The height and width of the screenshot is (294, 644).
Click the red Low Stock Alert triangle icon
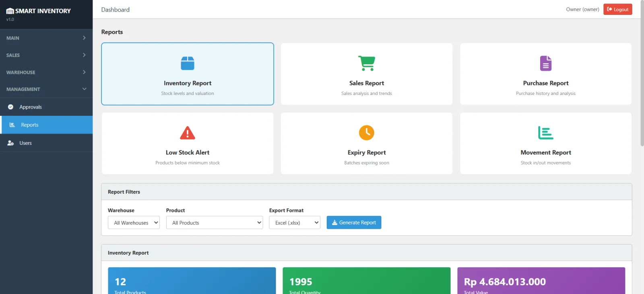click(x=188, y=133)
